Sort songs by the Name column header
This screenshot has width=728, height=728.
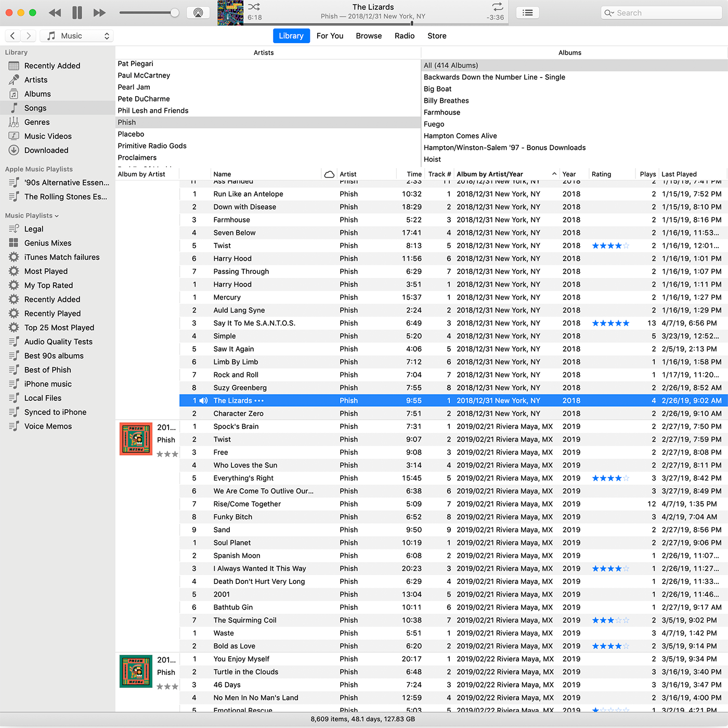[265, 174]
